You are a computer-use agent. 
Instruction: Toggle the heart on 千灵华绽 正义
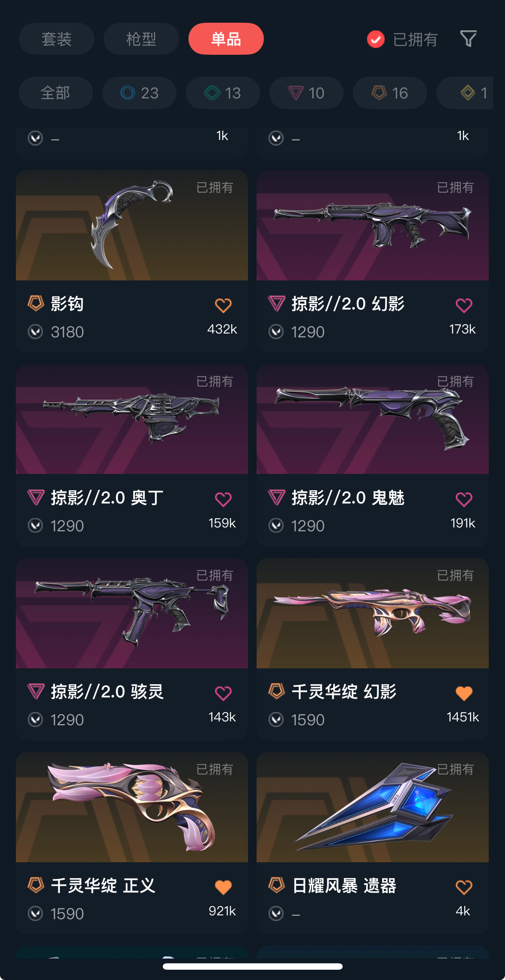click(223, 887)
